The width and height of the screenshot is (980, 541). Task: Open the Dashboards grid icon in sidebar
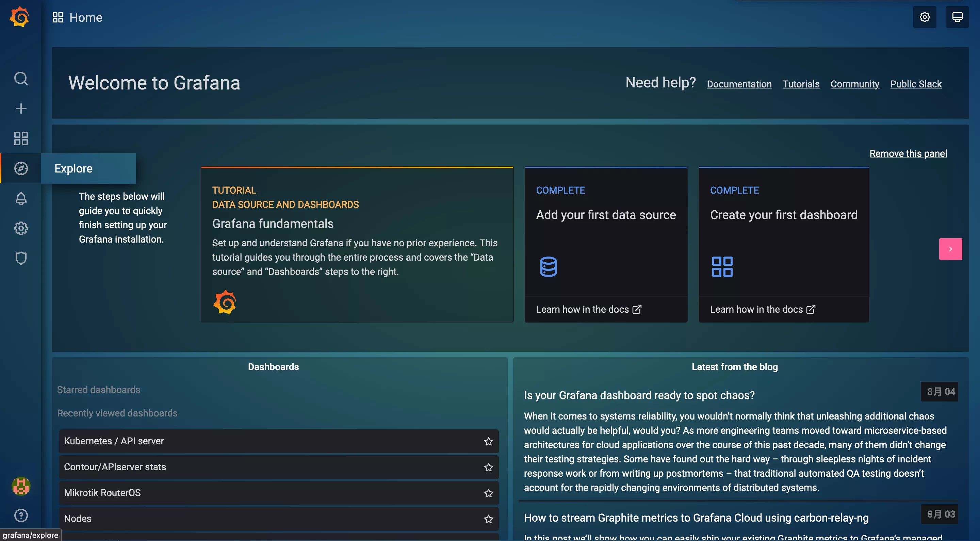pos(21,138)
